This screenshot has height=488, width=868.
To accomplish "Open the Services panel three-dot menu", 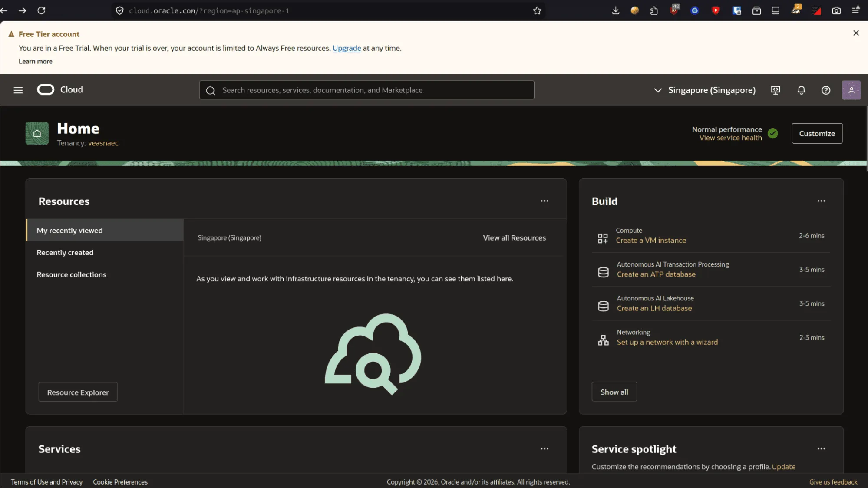I will point(545,449).
